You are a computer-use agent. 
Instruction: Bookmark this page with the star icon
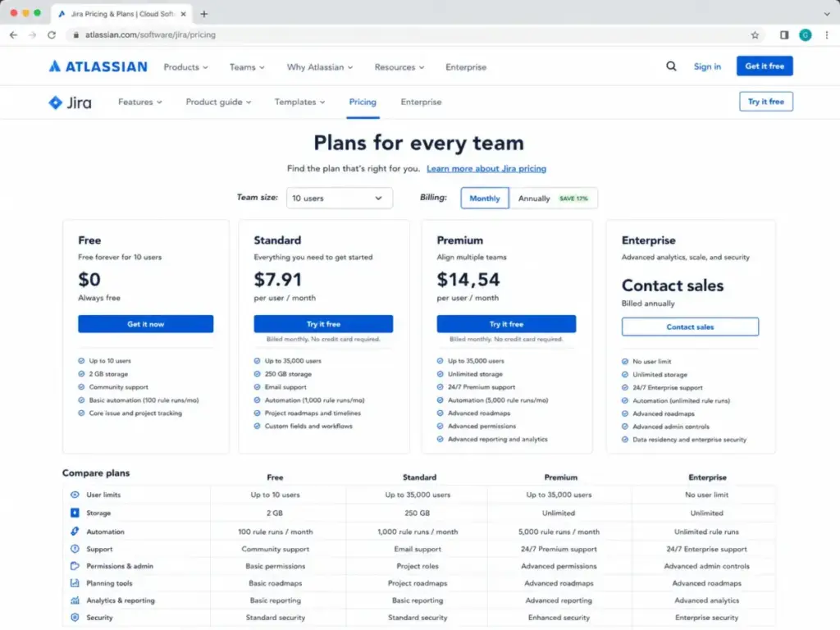point(755,34)
